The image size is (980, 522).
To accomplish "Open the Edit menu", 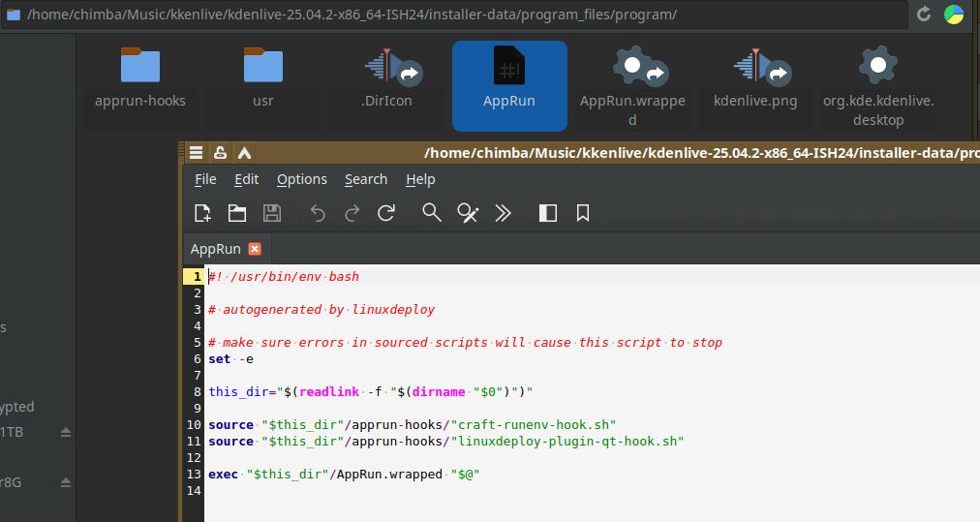I will pyautogui.click(x=246, y=179).
